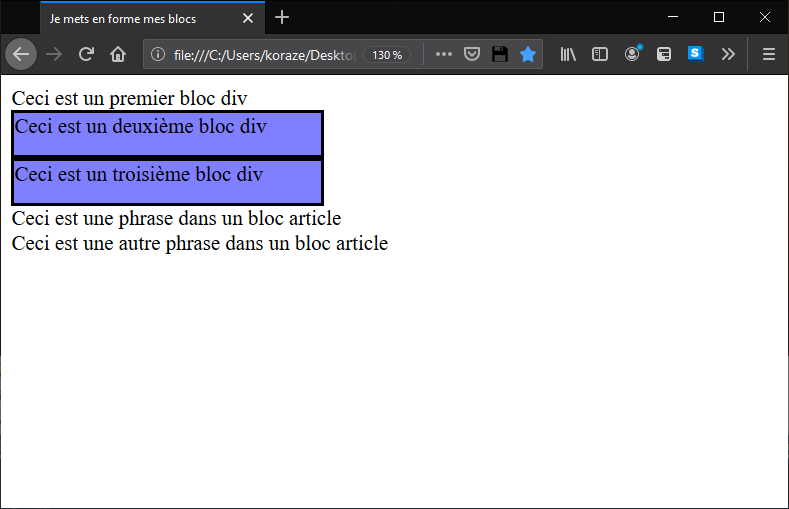Close the 'Je mets en forme mes blocs' tab
The image size is (789, 509).
pos(248,19)
